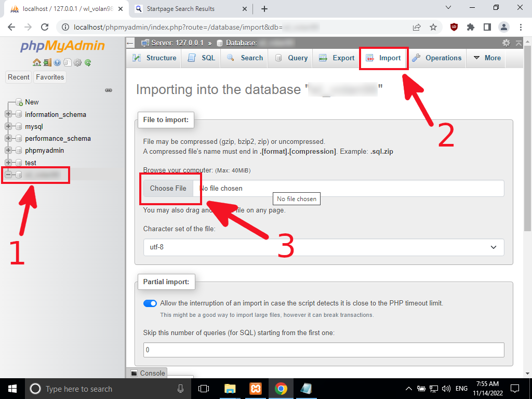
Task: Open page settings with the top-right gear icon
Action: (x=507, y=44)
